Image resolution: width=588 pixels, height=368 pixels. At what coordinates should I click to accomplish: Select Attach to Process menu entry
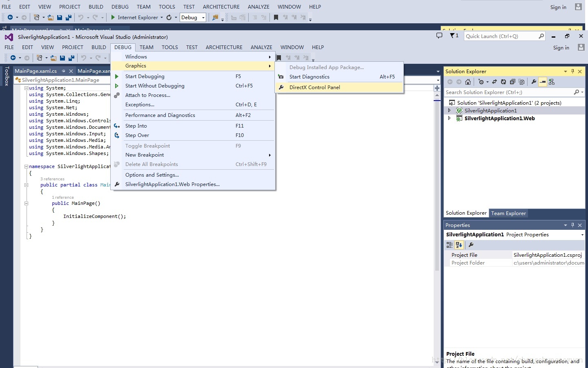[193, 95]
